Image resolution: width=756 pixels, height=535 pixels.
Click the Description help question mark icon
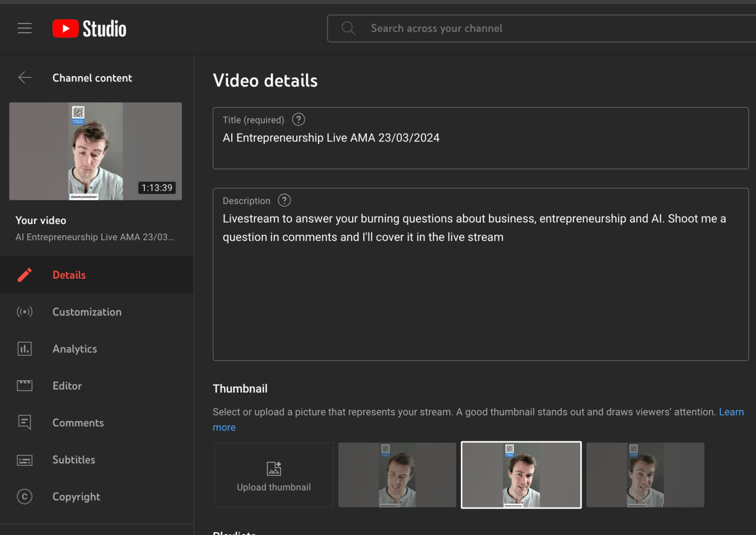(284, 201)
